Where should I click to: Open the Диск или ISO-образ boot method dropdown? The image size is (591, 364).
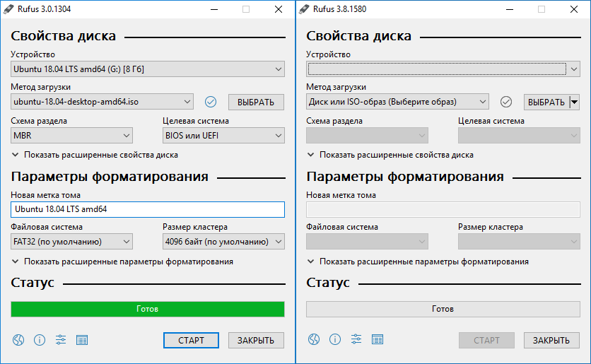coord(397,102)
